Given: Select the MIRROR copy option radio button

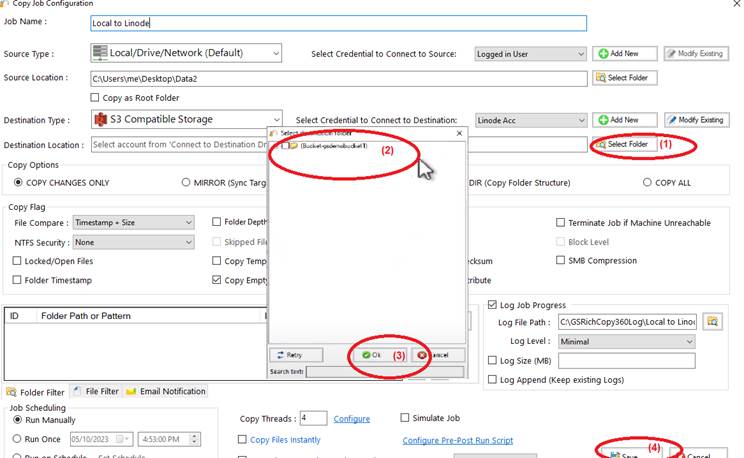Looking at the screenshot, I should [186, 183].
